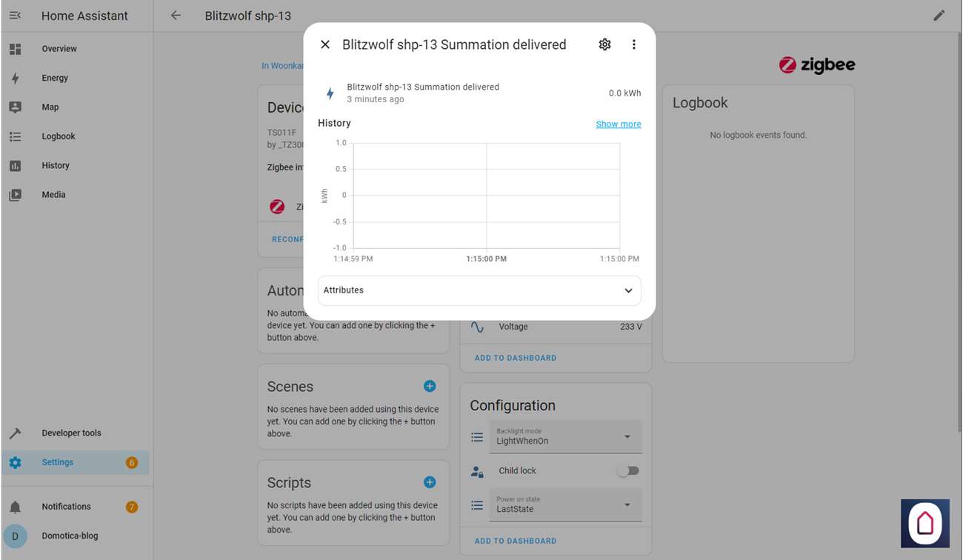This screenshot has width=963, height=560.
Task: Open settings gear in the entity dialog
Action: pyautogui.click(x=604, y=44)
